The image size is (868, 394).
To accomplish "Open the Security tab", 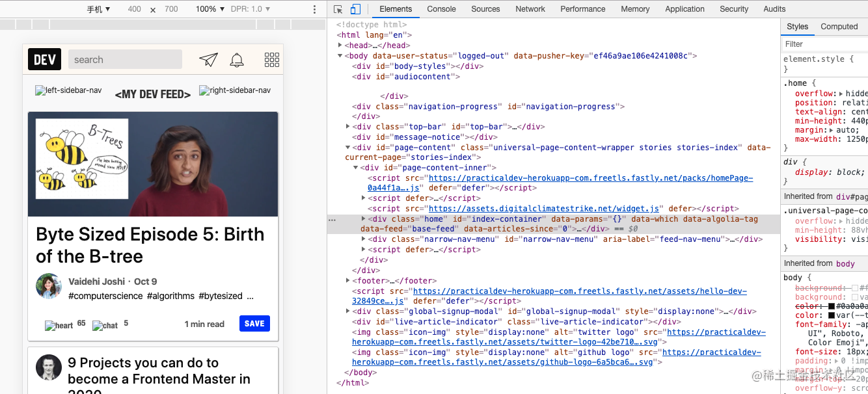I will [734, 9].
